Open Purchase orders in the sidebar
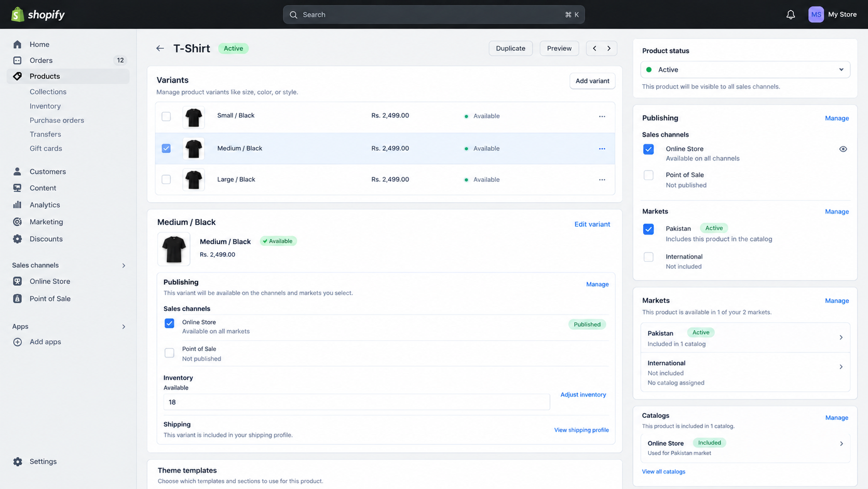868x489 pixels. (57, 120)
